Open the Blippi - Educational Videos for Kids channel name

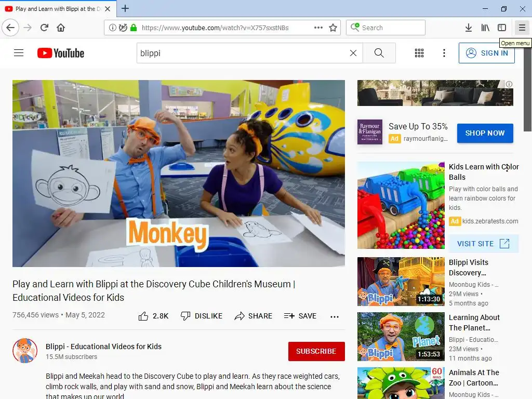click(x=103, y=347)
